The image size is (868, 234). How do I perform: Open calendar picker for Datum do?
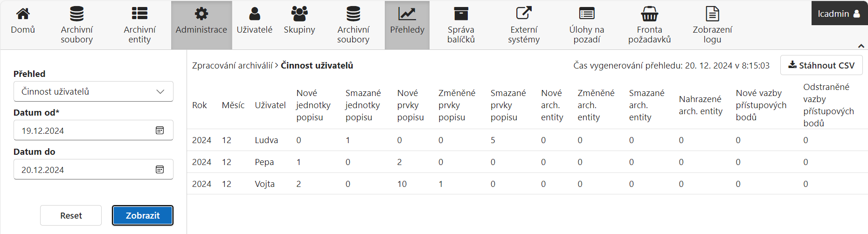160,170
